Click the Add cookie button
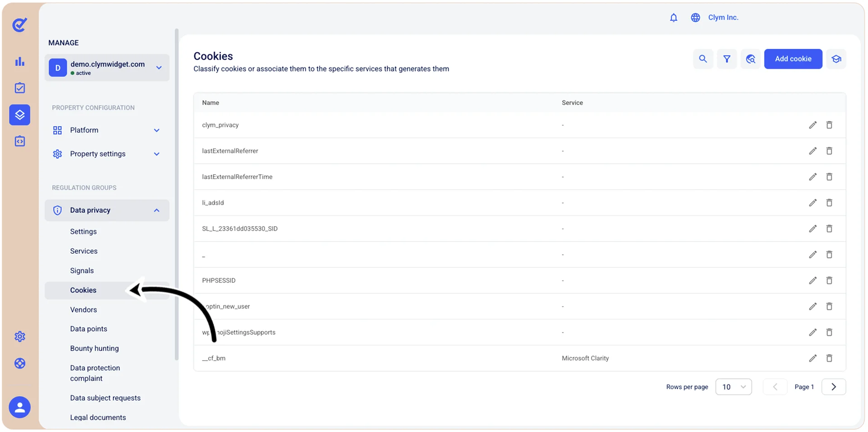868x432 pixels. [x=793, y=59]
